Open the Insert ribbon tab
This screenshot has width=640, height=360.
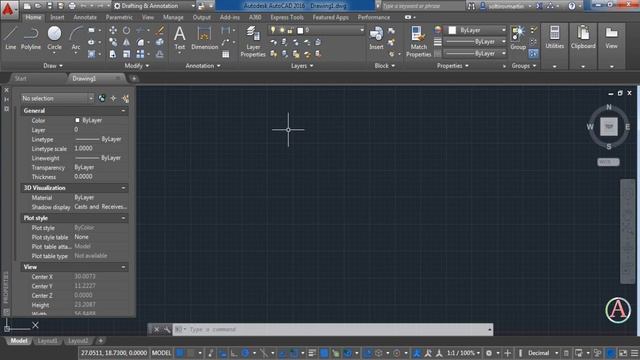57,17
